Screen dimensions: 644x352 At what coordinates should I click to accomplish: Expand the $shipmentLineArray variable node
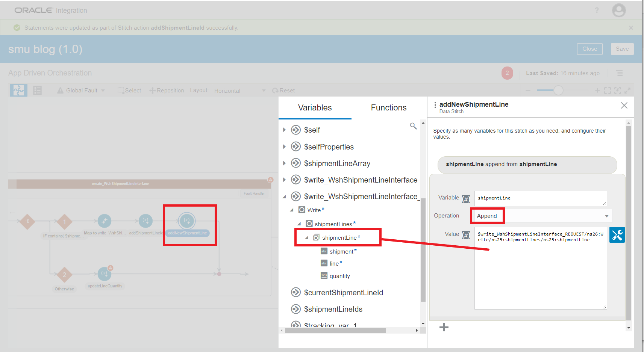(x=284, y=163)
